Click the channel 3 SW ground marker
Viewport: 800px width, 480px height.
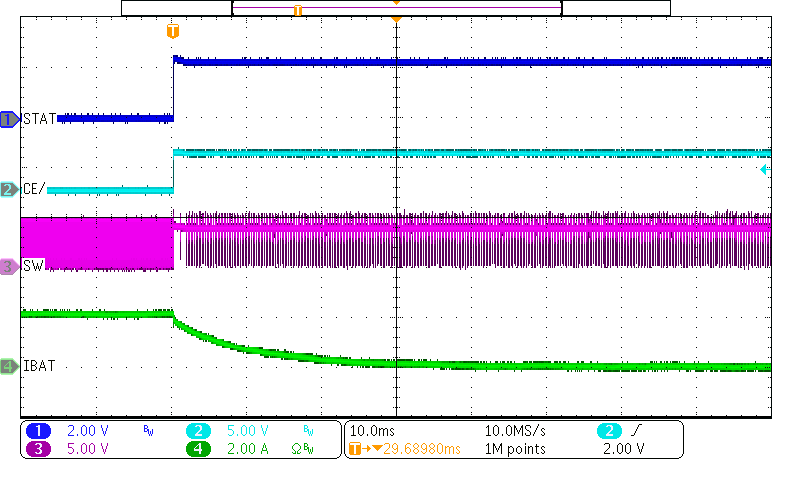(x=10, y=267)
